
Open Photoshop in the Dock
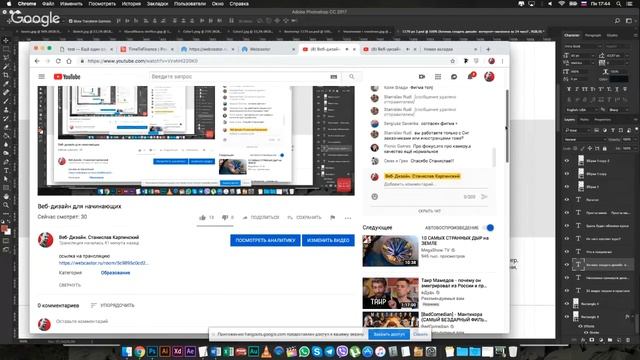click(x=152, y=351)
